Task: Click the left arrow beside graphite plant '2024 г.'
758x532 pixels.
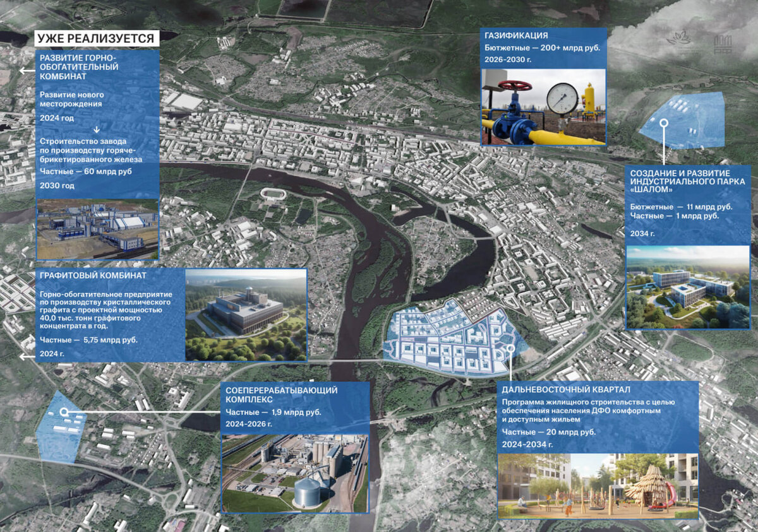Action: tap(27, 357)
